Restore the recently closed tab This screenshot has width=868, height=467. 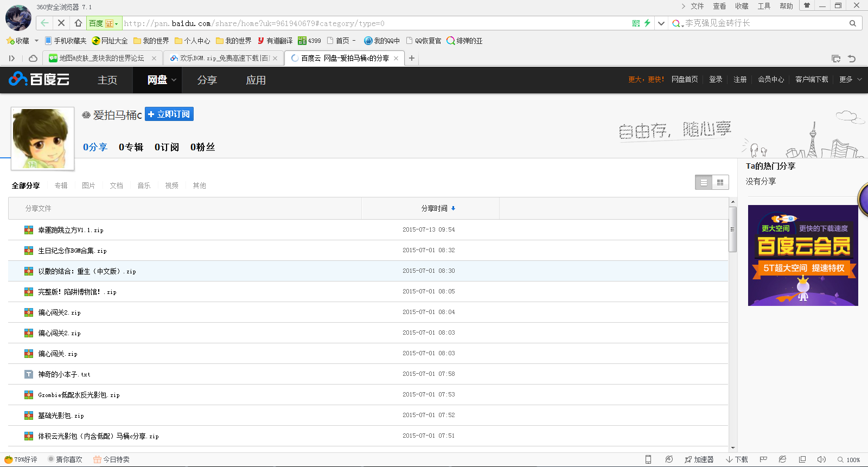coord(852,59)
